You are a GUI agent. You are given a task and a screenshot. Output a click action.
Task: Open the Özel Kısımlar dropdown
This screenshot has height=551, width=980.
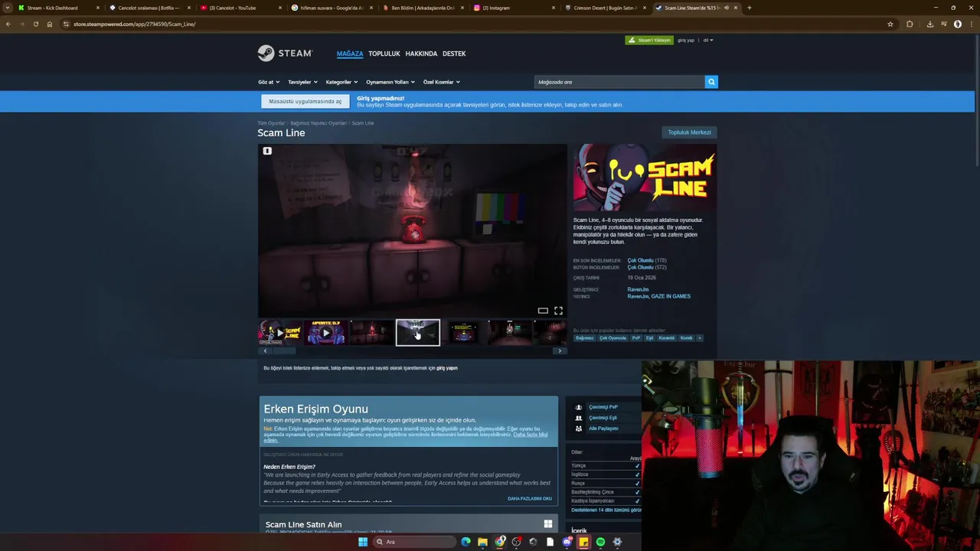tap(442, 82)
